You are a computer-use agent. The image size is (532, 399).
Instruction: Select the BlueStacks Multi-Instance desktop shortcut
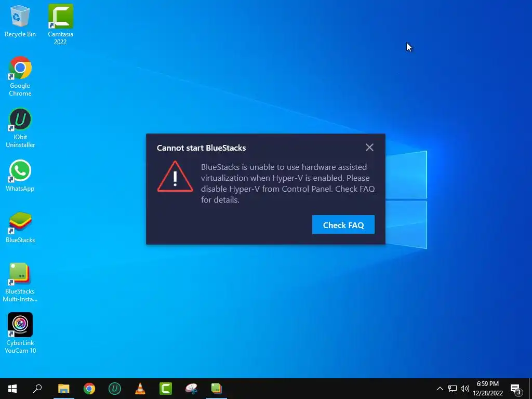[20, 282]
